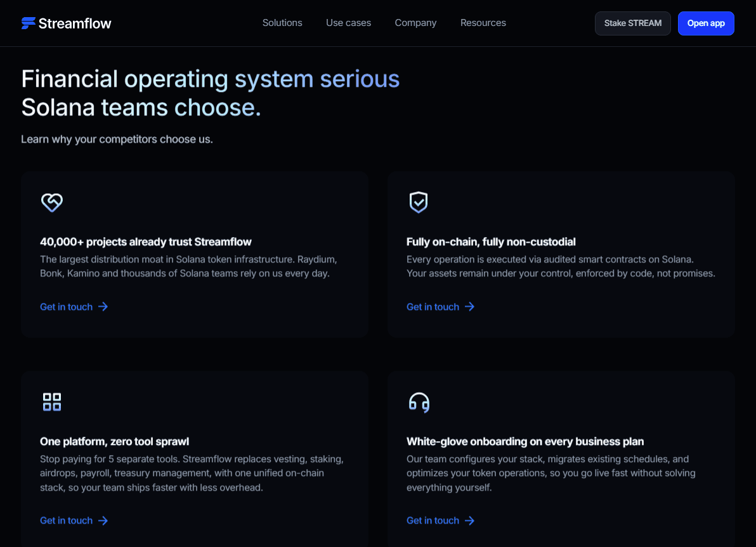This screenshot has height=547, width=756.
Task: Get in touch under White-glove onboarding card
Action: (x=440, y=520)
